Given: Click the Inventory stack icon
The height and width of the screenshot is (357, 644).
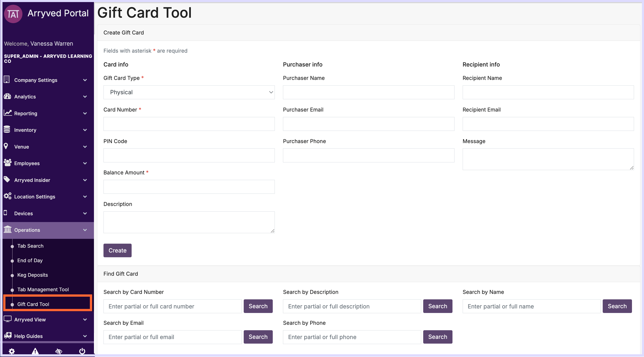Looking at the screenshot, I should (7, 130).
